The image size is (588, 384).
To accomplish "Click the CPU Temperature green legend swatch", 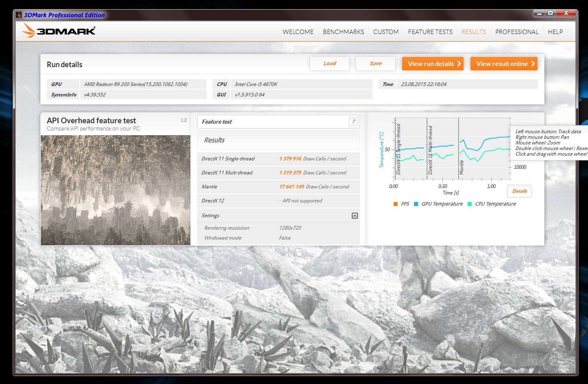I will (470, 204).
